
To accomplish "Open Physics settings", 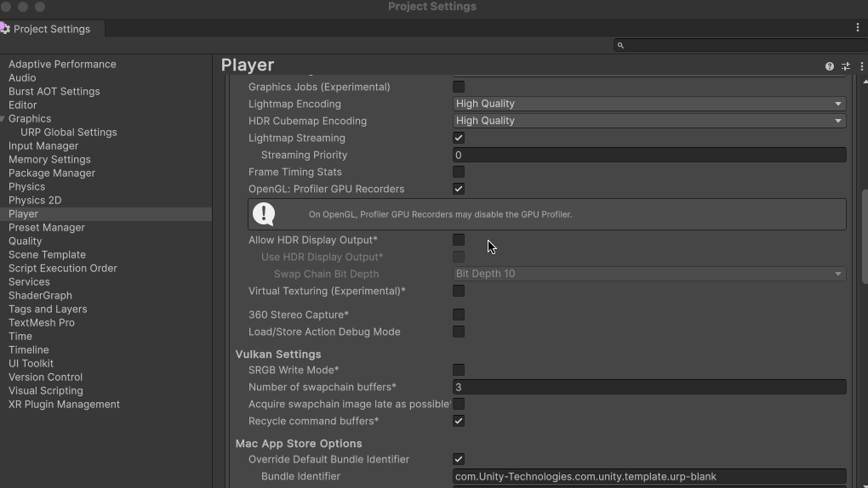I will [x=26, y=186].
